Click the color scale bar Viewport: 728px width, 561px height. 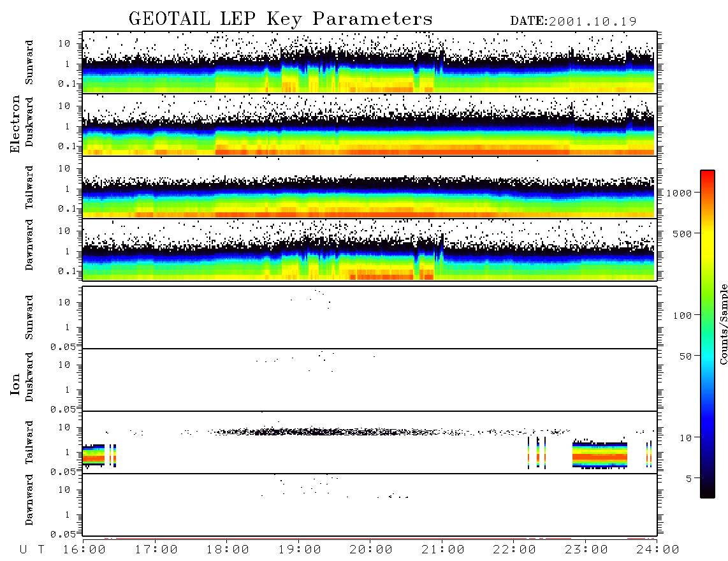(x=708, y=334)
